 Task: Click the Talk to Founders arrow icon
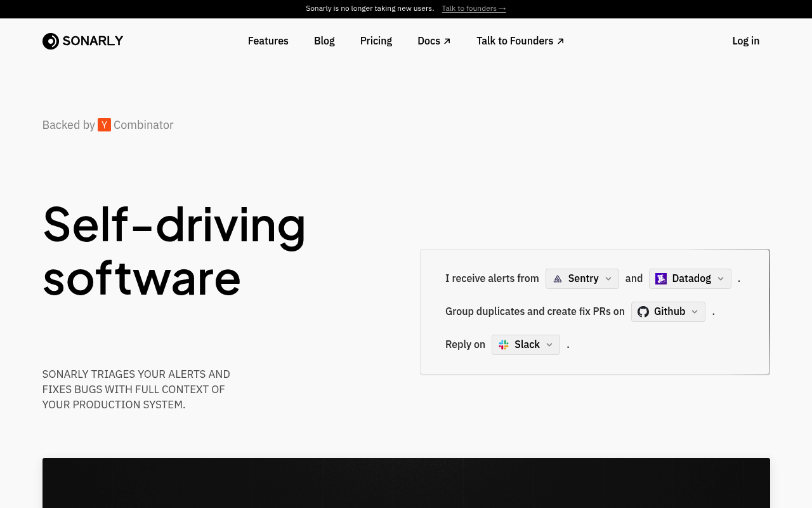(x=560, y=41)
